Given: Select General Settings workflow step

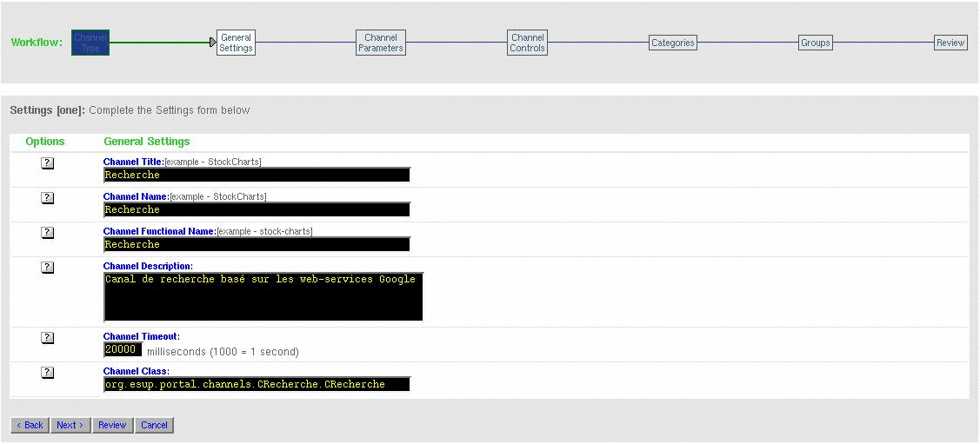Looking at the screenshot, I should pyautogui.click(x=236, y=43).
